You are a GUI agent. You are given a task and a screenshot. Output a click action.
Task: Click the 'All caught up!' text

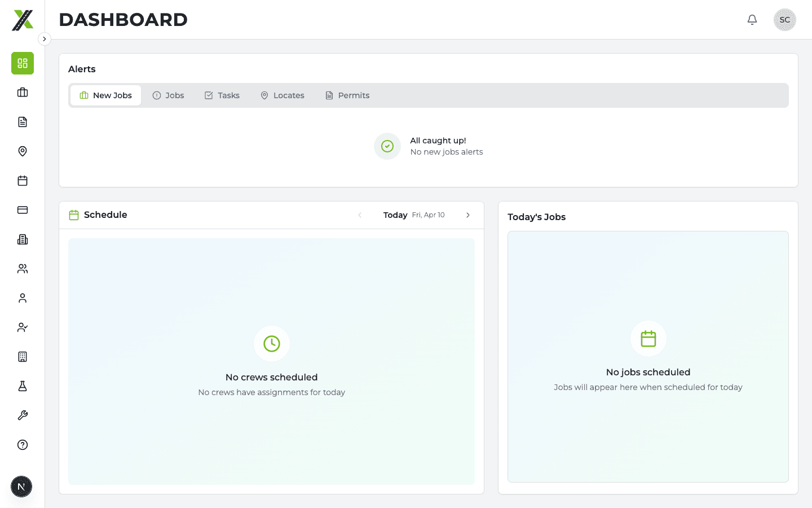[x=438, y=141]
